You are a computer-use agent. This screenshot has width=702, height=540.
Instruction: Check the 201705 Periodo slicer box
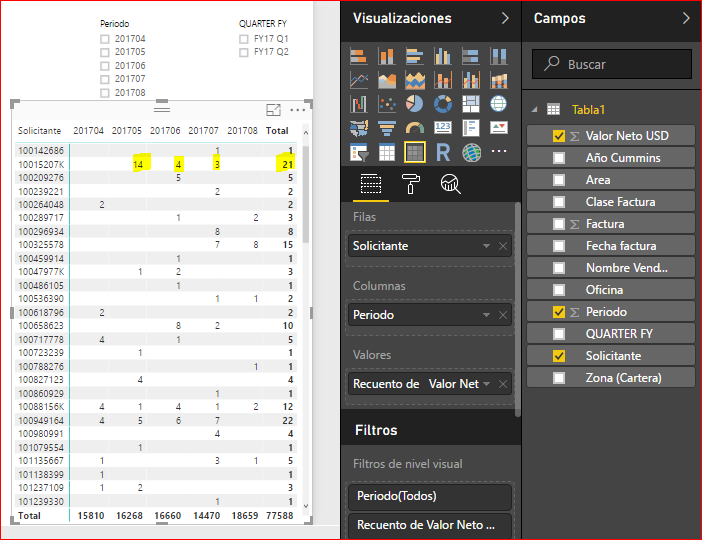pos(105,52)
